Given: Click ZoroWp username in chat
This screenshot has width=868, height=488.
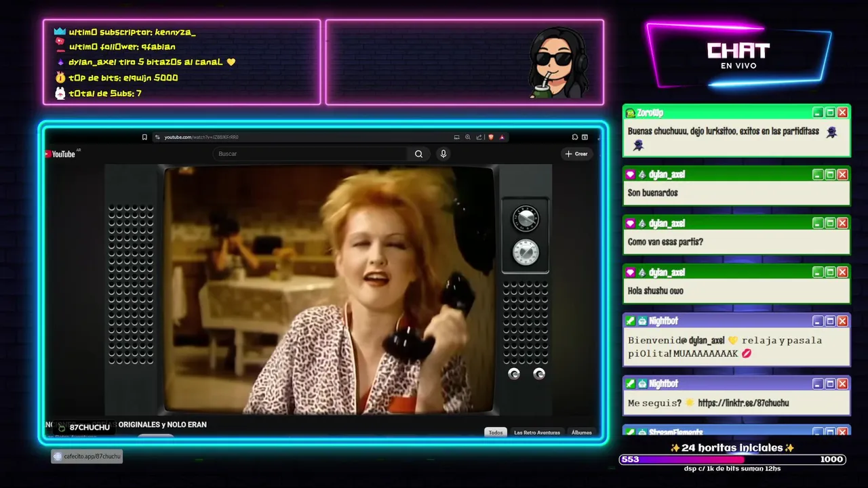Looking at the screenshot, I should [650, 113].
